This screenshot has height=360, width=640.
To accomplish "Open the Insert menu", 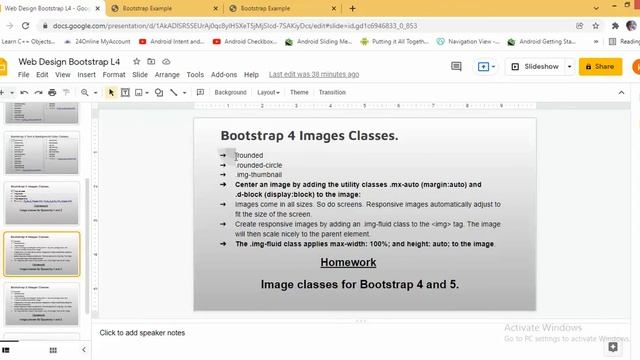I will pos(87,75).
